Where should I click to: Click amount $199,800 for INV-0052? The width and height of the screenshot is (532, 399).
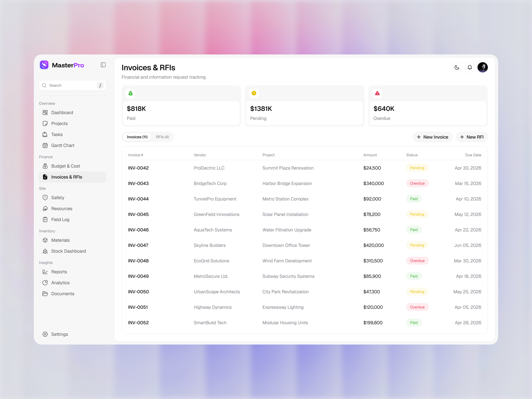(373, 323)
